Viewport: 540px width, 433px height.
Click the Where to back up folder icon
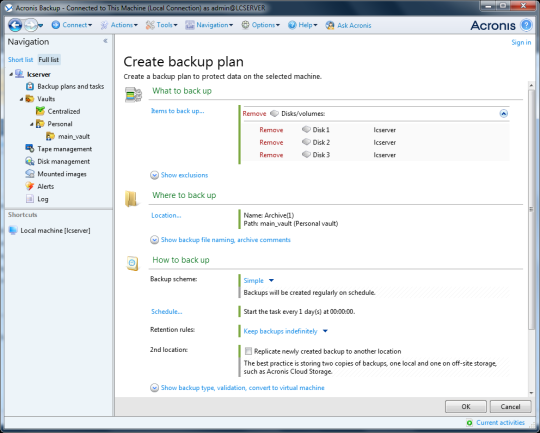click(131, 199)
